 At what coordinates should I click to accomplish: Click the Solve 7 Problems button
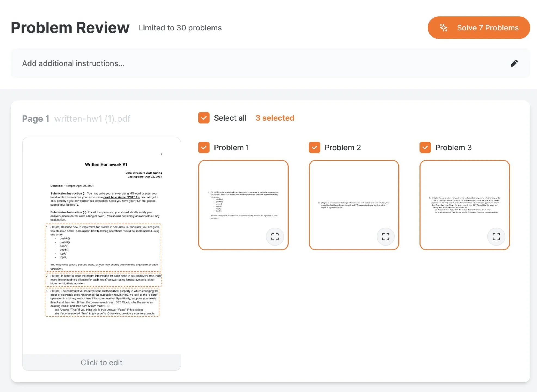tap(479, 27)
